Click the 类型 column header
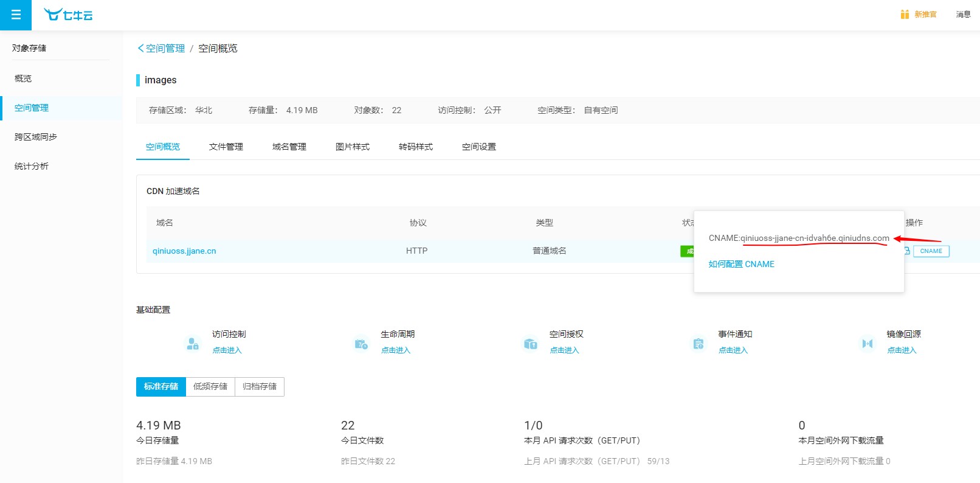 tap(545, 223)
